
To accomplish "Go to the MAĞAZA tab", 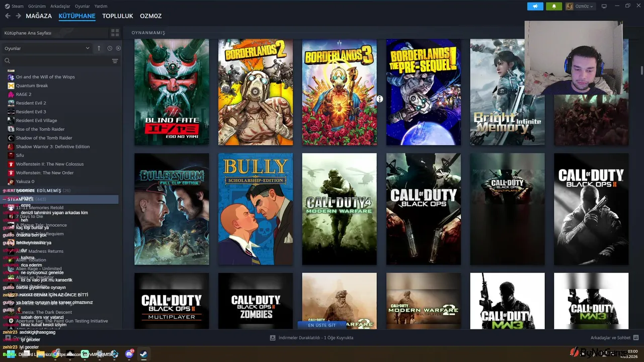I will click(39, 16).
